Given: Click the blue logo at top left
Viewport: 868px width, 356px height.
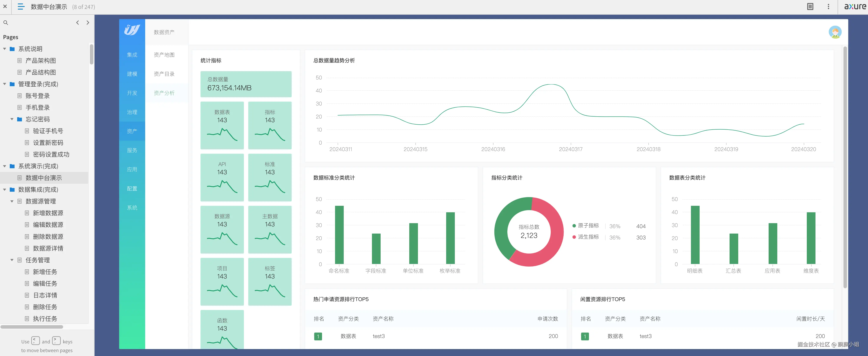Looking at the screenshot, I should click(x=132, y=30).
